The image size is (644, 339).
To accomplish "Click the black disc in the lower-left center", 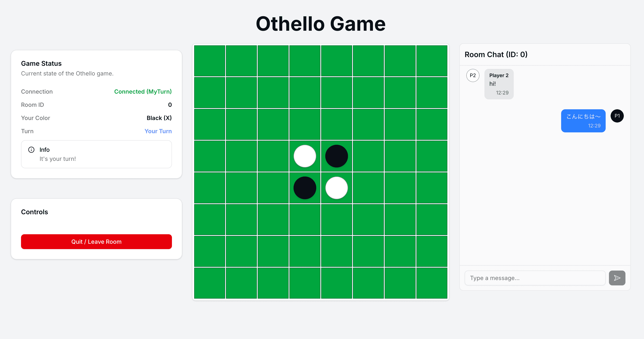I will tap(305, 188).
